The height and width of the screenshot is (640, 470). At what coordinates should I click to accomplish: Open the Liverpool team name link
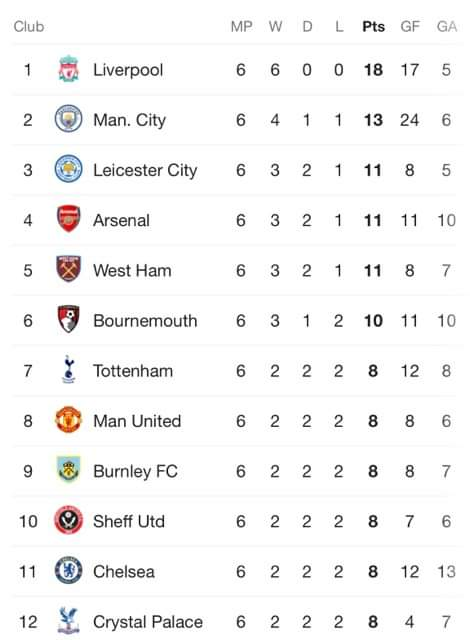[x=128, y=70]
